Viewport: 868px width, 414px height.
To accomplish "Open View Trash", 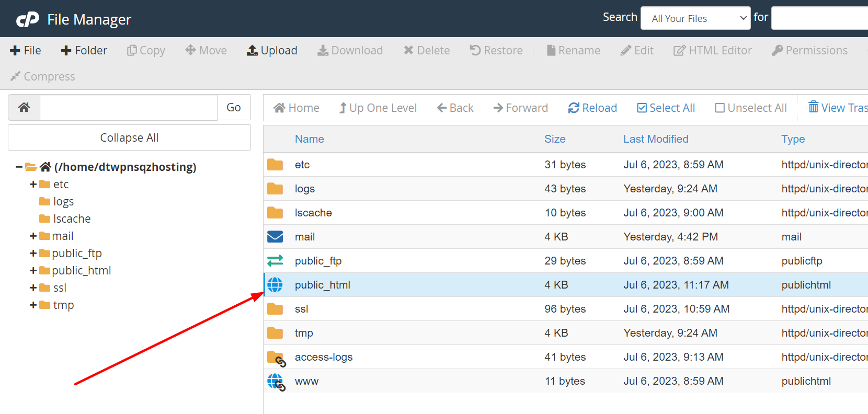I will [838, 108].
